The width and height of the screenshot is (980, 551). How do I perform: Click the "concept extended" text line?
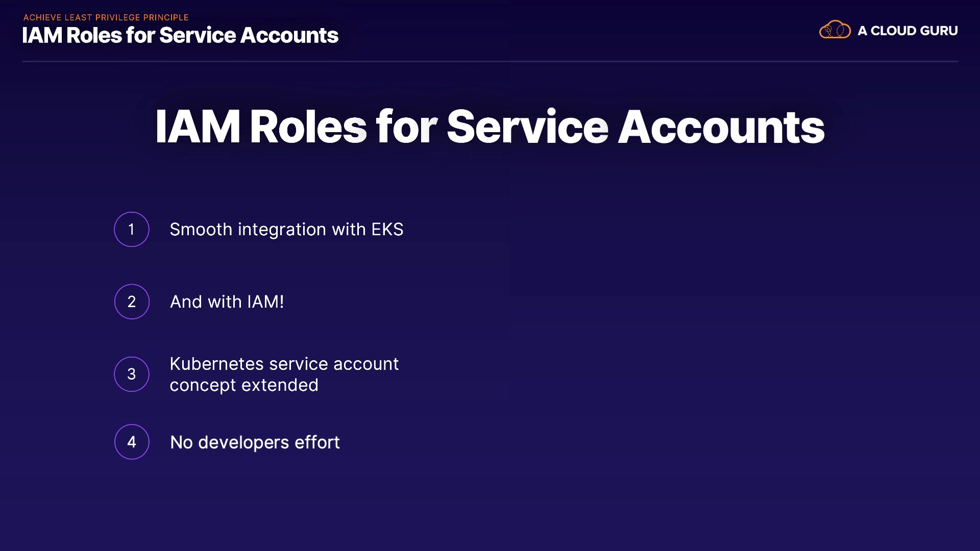(244, 385)
